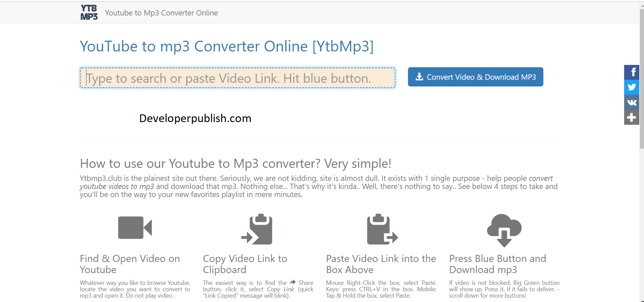Open the Youtube to Mp3 Converter Online header link

(161, 13)
